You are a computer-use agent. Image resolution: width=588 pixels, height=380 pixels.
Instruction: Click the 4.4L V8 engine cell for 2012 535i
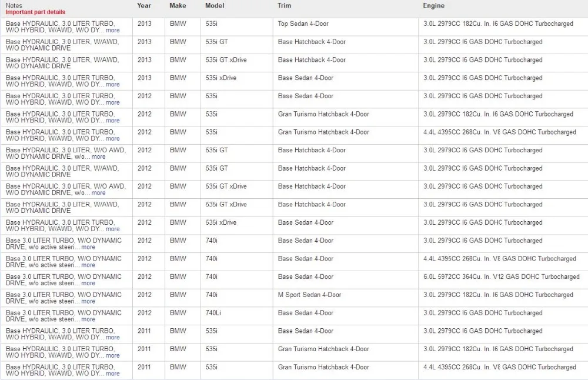(x=503, y=135)
